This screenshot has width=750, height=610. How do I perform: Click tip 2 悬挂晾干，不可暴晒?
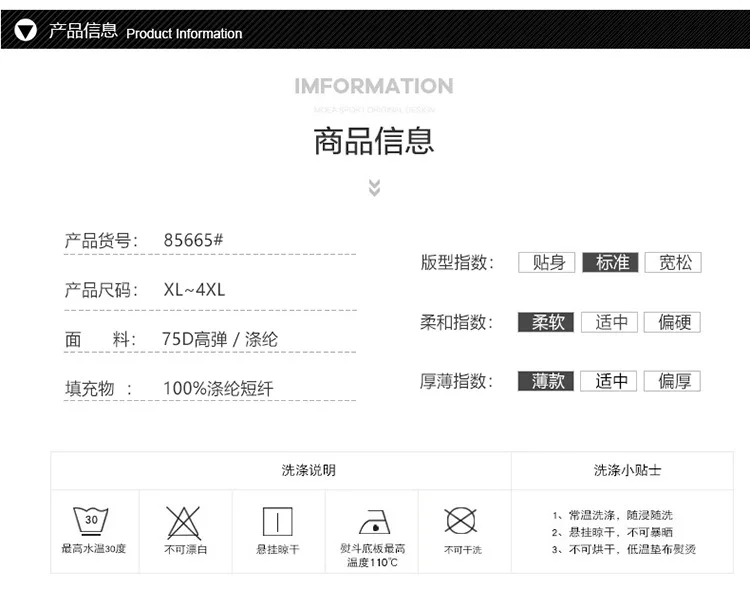pyautogui.click(x=612, y=532)
